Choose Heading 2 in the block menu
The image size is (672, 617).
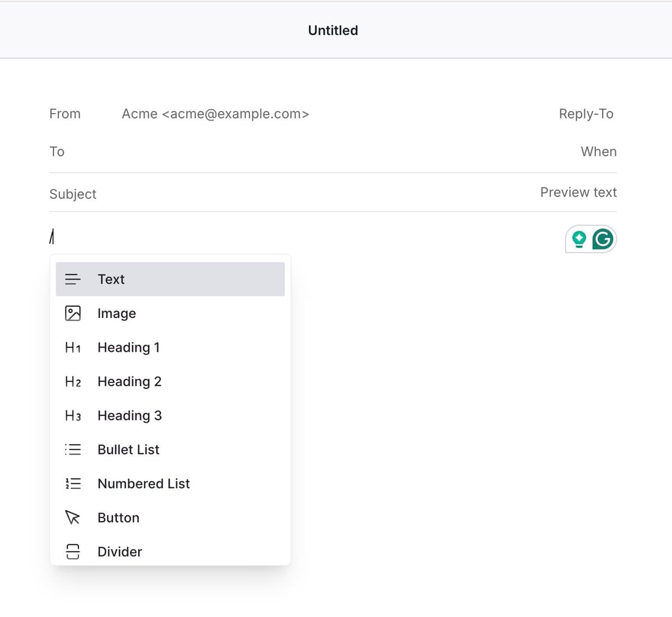(x=170, y=381)
